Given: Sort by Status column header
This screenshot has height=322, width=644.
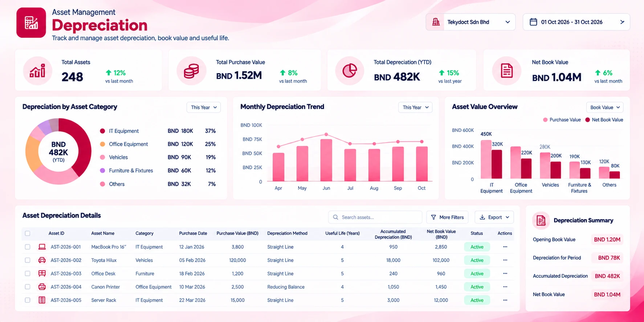Looking at the screenshot, I should tap(477, 233).
